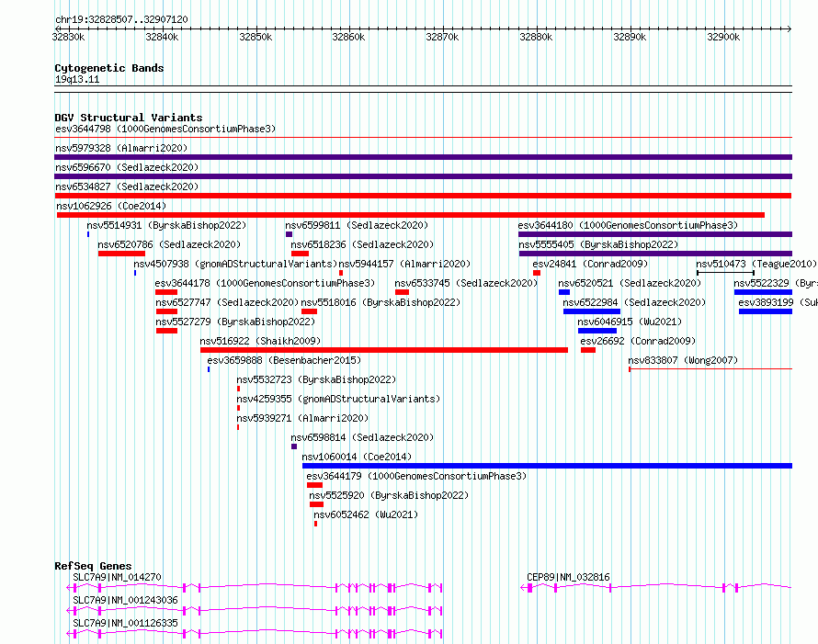Click the esv3644798 variant label
This screenshot has width=818, height=644.
pos(165,129)
